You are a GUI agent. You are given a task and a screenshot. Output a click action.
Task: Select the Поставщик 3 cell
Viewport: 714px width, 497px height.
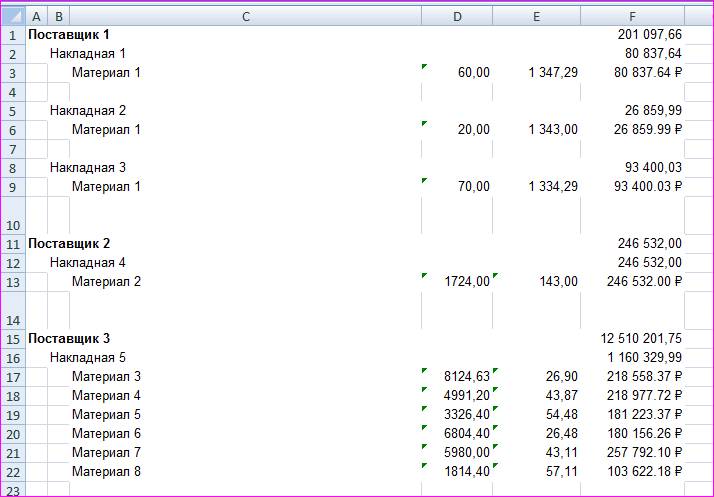coord(82,339)
